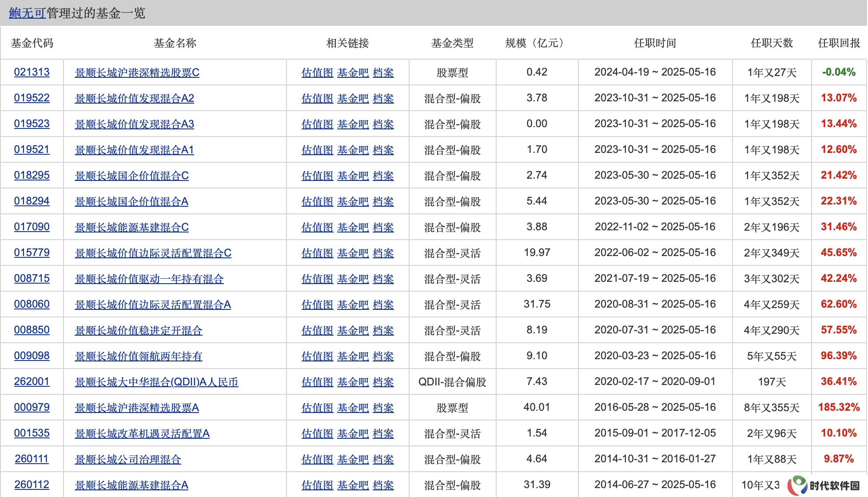
Task: Select the 31.75 fund size value
Action: pos(537,304)
